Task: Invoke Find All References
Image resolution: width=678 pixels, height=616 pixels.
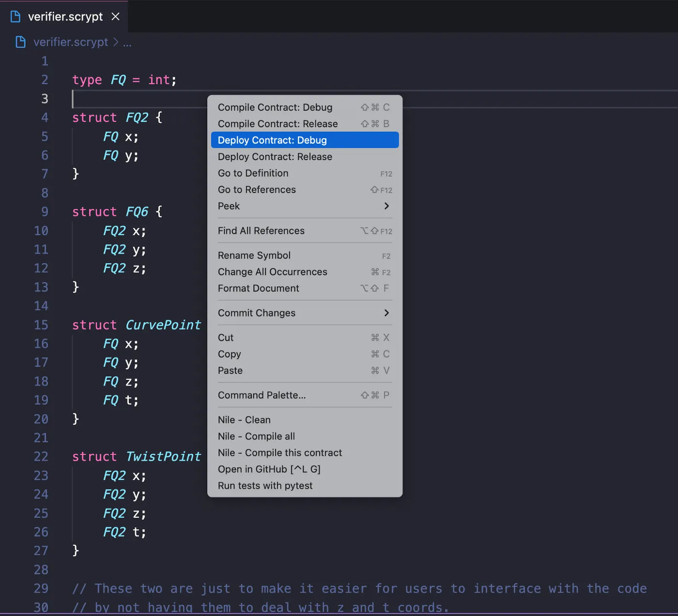Action: [261, 231]
